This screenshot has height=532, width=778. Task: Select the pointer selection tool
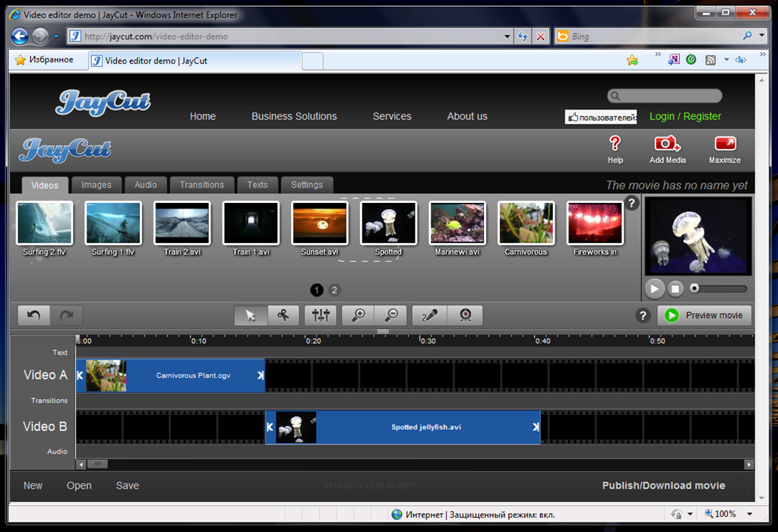tap(251, 315)
